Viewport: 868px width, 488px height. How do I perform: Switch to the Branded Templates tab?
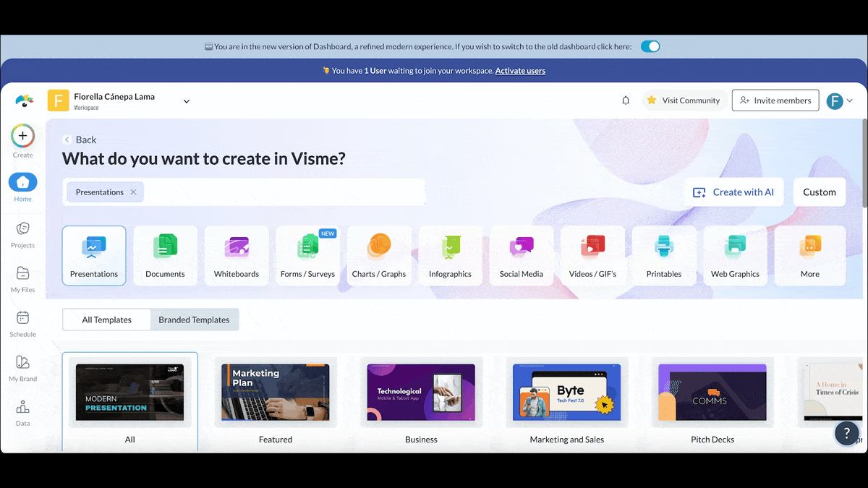(194, 319)
